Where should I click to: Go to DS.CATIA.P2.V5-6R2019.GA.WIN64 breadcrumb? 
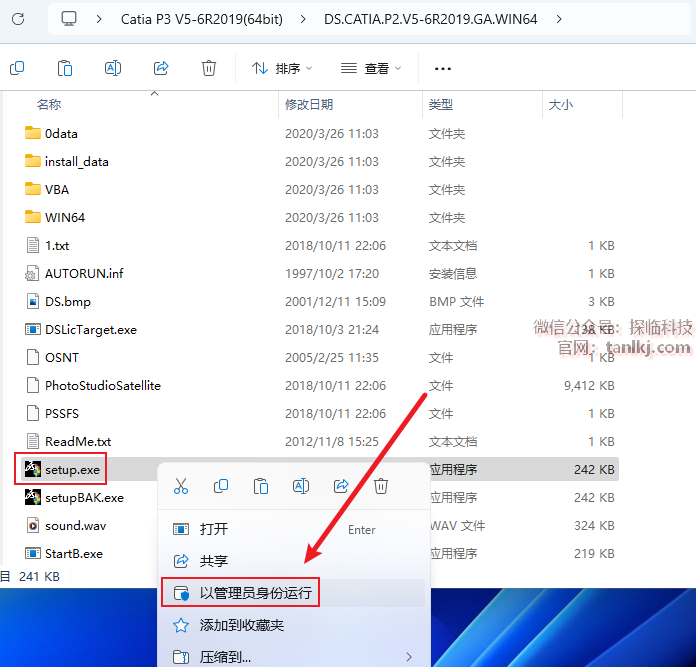[431, 19]
